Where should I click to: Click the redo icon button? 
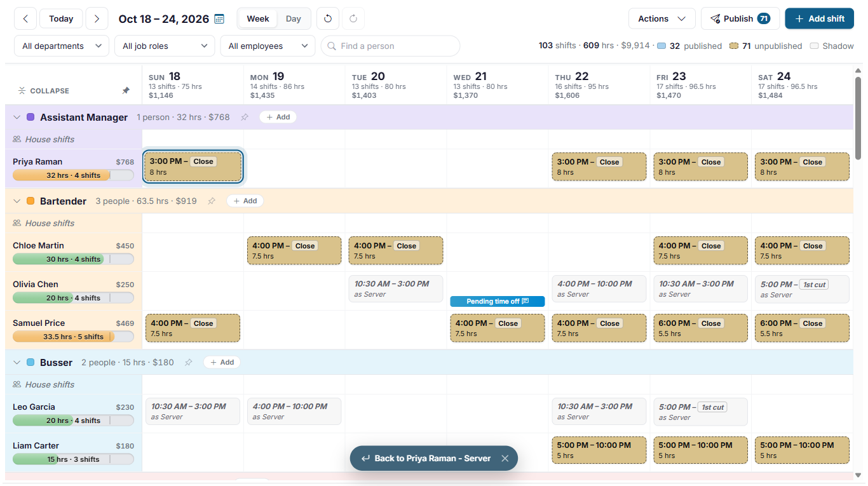(353, 18)
